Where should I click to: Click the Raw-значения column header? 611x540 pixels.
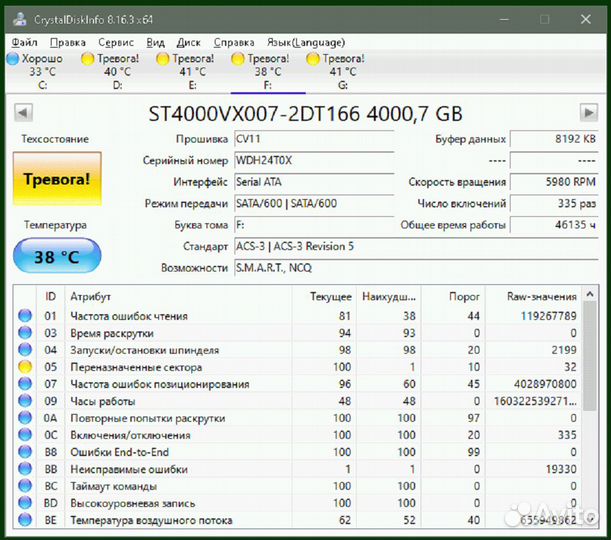pyautogui.click(x=533, y=296)
